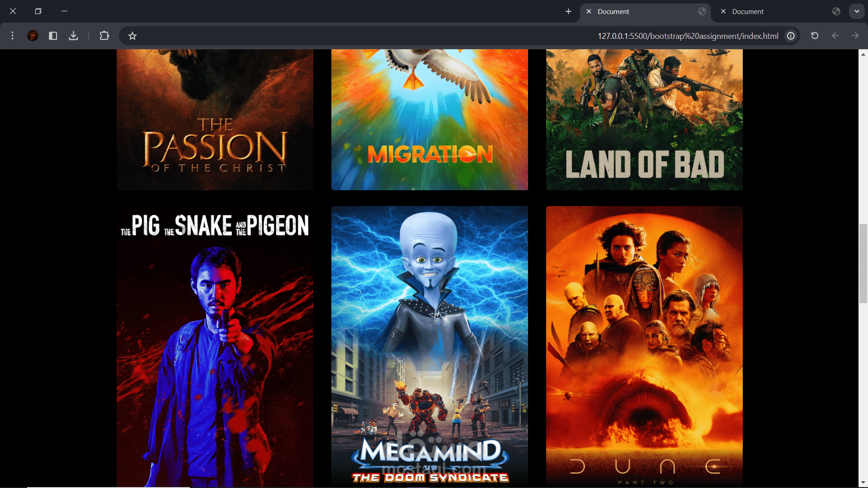Open a new tab with plus button

tap(568, 11)
